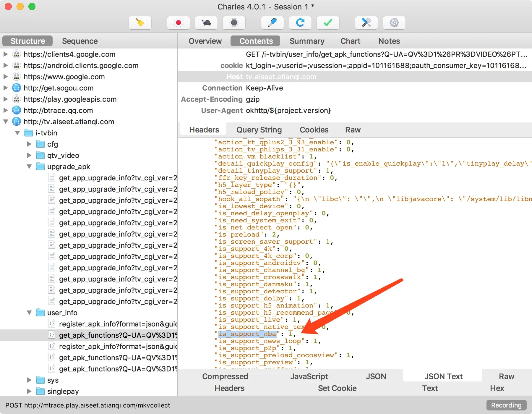Toggle breakpoints with the hexagon icon
This screenshot has height=414, width=532.
[234, 23]
